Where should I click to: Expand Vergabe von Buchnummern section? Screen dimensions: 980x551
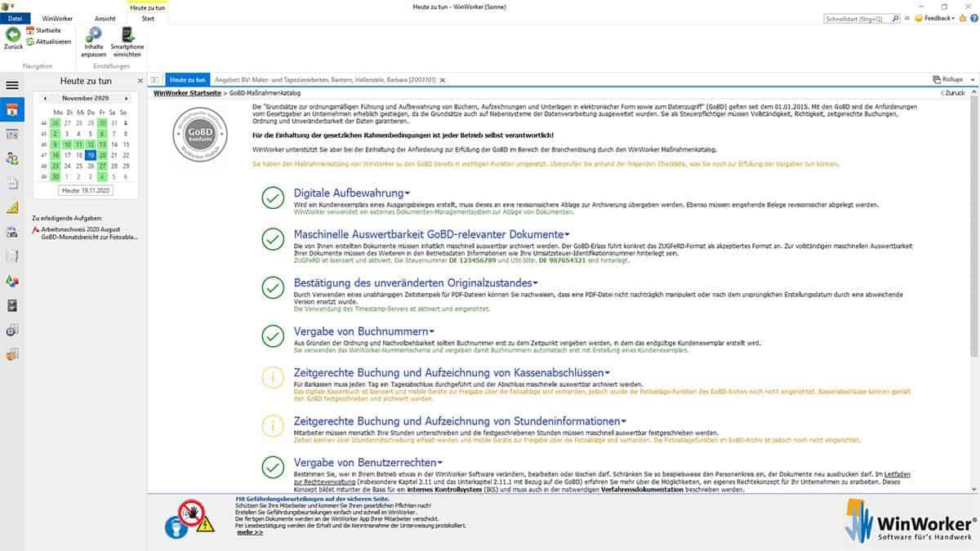coord(363,331)
